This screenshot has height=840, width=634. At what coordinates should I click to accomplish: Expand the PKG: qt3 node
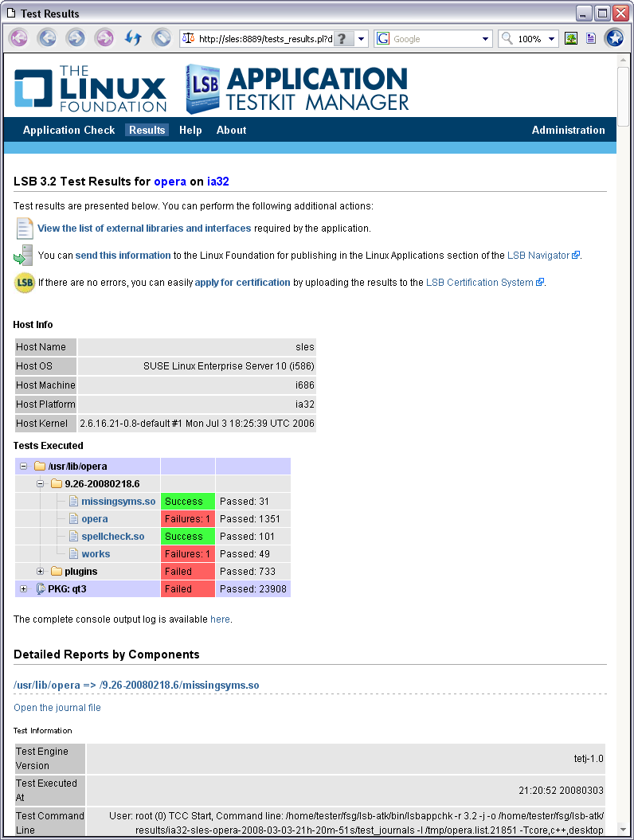[x=24, y=588]
